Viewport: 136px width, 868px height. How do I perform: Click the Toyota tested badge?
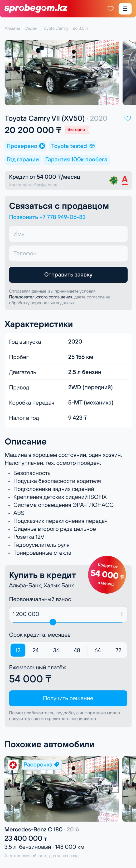coord(73,146)
